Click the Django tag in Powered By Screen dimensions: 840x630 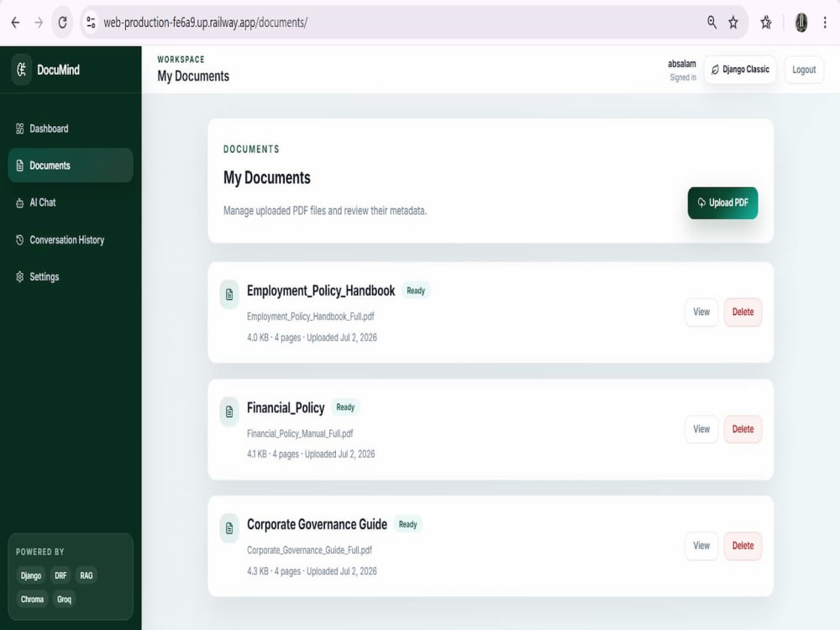click(x=31, y=576)
